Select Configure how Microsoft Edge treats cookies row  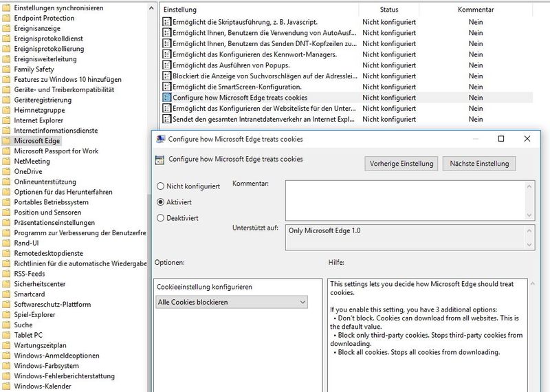(347, 98)
